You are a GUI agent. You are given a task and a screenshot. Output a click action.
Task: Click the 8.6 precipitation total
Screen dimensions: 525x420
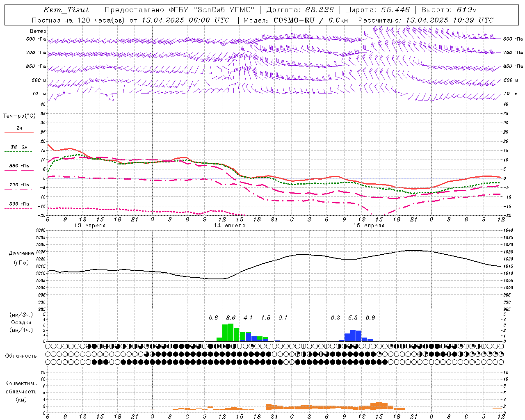[x=231, y=317]
